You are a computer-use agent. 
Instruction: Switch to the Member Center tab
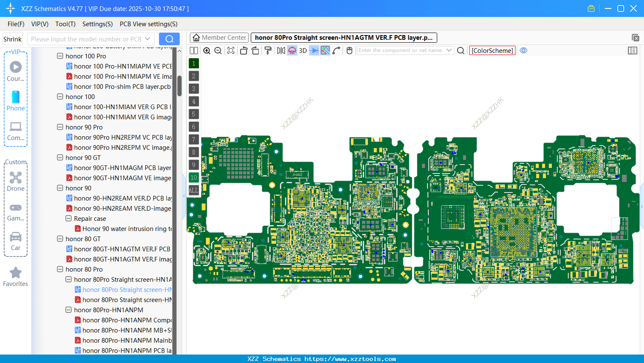[x=219, y=38]
